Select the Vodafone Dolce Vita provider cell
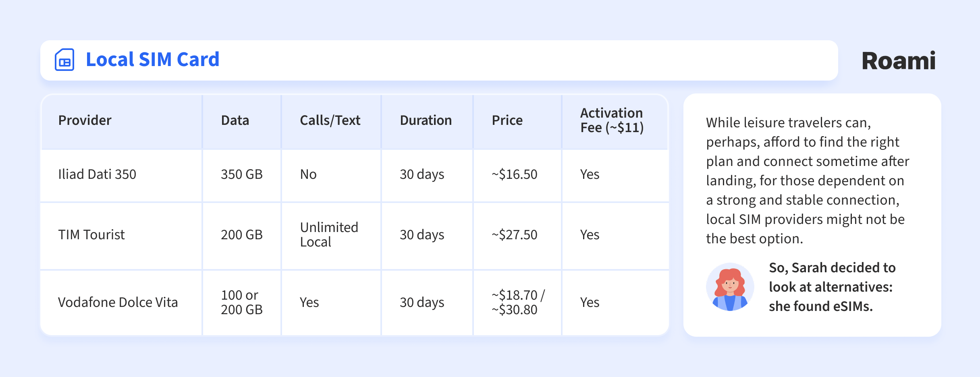The width and height of the screenshot is (980, 377). pos(118,302)
